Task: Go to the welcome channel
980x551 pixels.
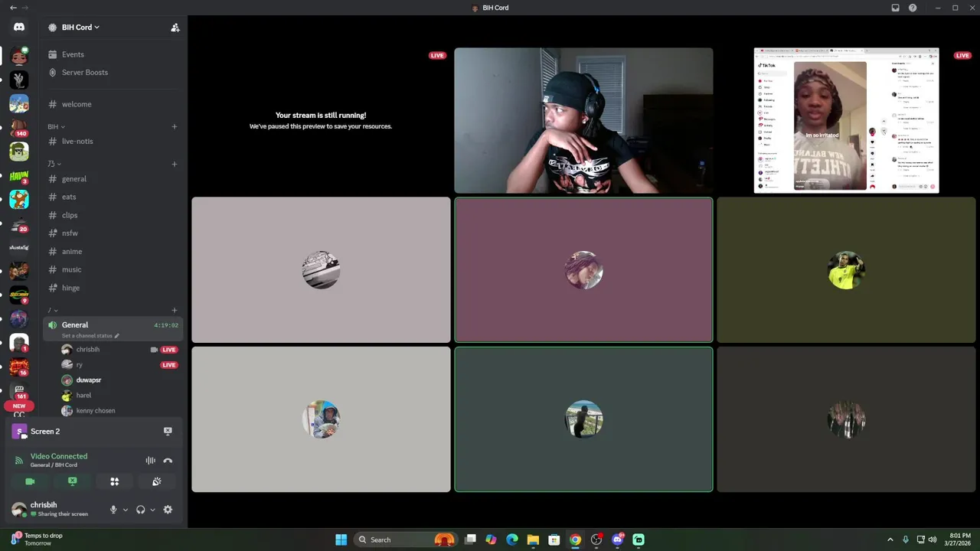Action: 113,104
